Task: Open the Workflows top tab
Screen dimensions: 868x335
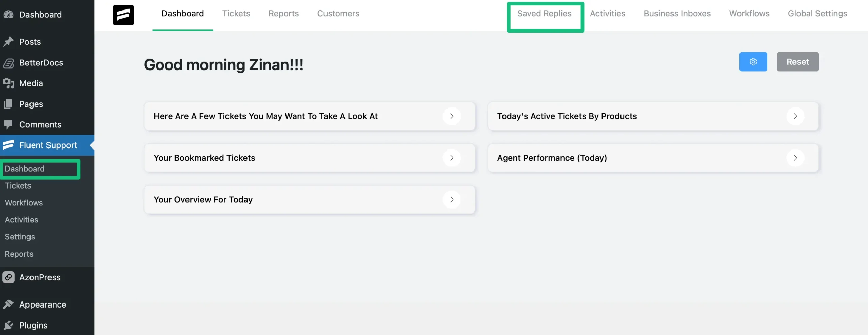Action: coord(749,14)
